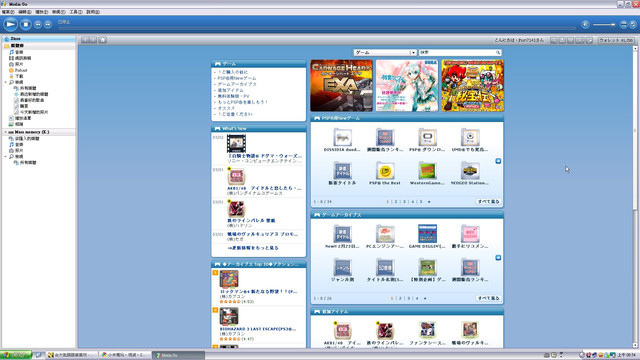Image resolution: width=640 pixels, height=360 pixels.
Task: Open the colorful treasure game banner
Action: coord(473,86)
